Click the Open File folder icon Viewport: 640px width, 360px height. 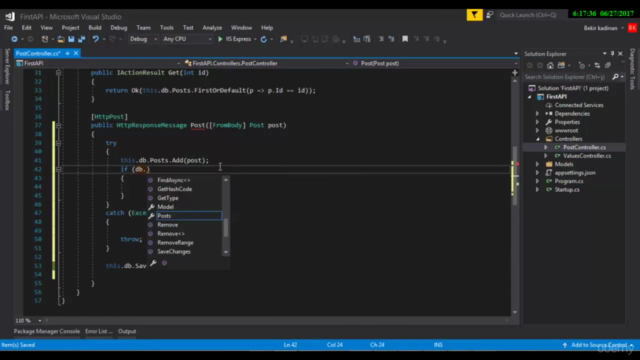point(61,39)
